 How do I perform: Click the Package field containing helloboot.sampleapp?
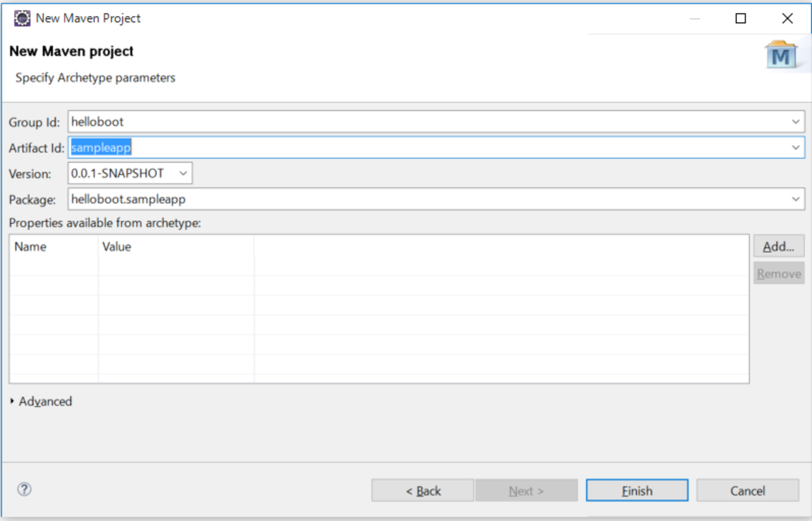coord(436,199)
